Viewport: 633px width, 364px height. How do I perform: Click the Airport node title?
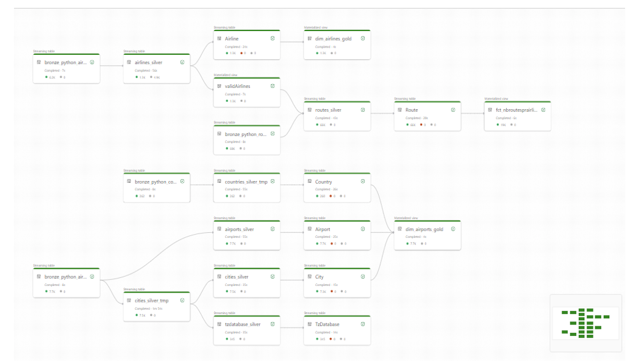pyautogui.click(x=323, y=229)
